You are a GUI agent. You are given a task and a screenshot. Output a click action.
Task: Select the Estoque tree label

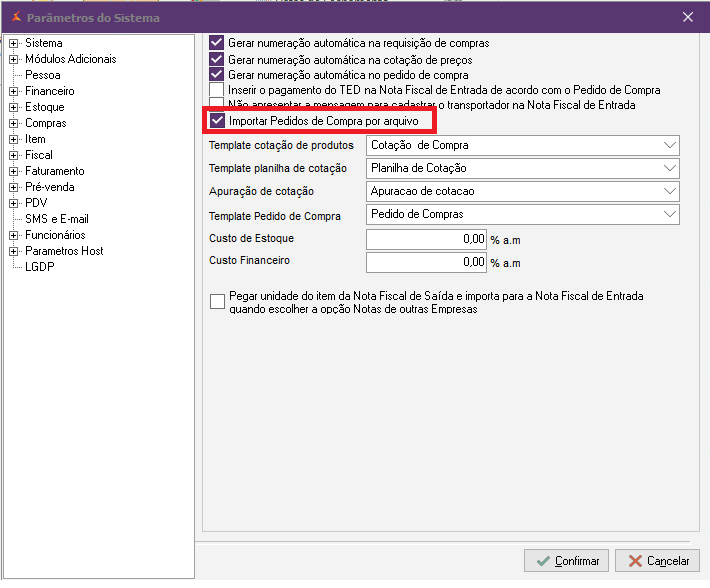tap(45, 107)
